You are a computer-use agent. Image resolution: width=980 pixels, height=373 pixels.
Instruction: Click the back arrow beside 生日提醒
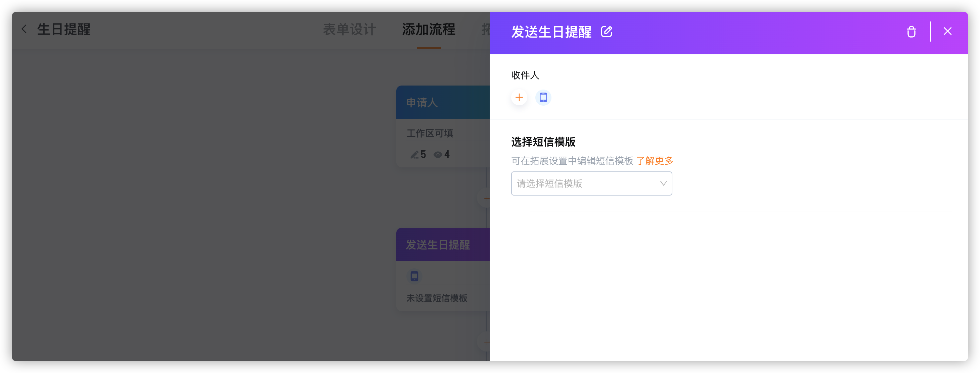24,29
